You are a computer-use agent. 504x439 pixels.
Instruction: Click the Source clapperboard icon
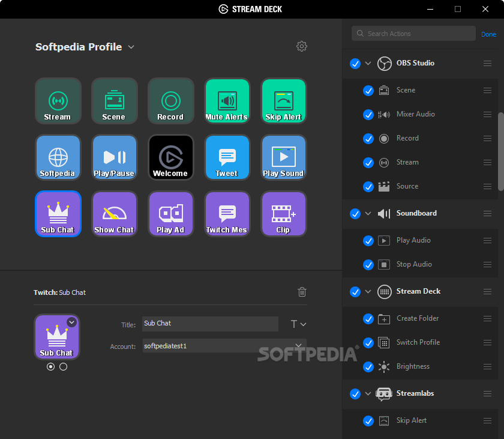(384, 187)
